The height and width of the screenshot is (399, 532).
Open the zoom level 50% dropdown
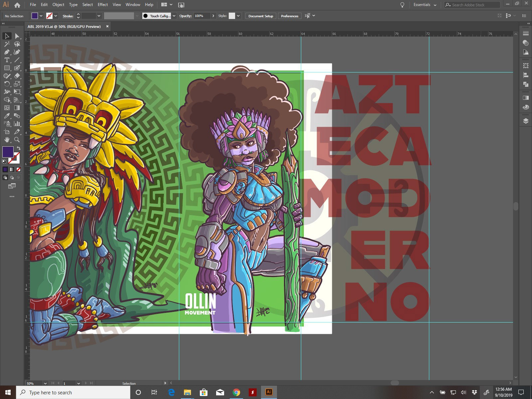pos(45,383)
